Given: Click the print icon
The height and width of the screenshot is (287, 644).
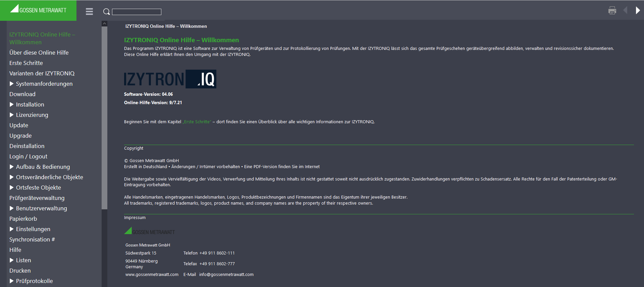Looking at the screenshot, I should point(612,10).
